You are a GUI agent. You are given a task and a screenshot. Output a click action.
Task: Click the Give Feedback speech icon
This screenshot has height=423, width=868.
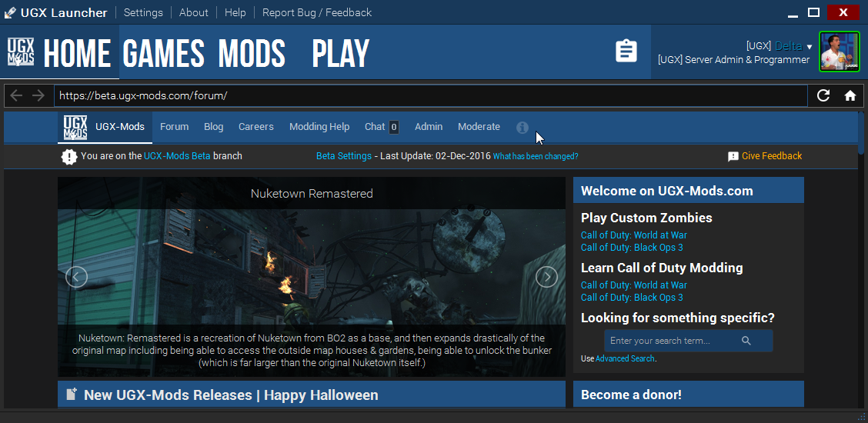click(x=733, y=156)
